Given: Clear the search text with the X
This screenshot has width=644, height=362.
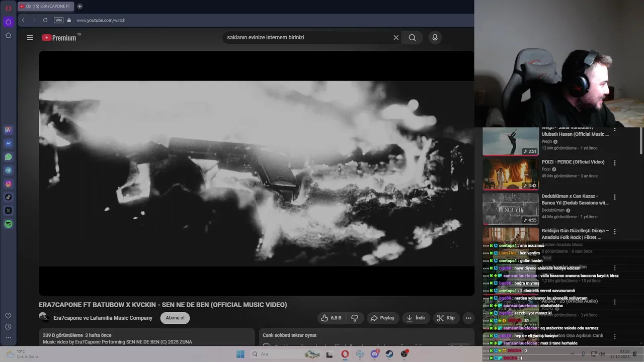Looking at the screenshot, I should pos(396,37).
